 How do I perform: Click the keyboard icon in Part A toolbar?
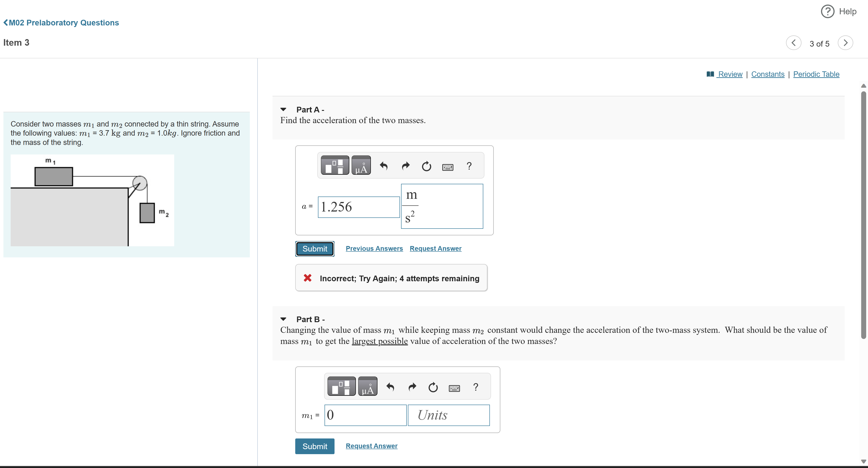click(448, 167)
